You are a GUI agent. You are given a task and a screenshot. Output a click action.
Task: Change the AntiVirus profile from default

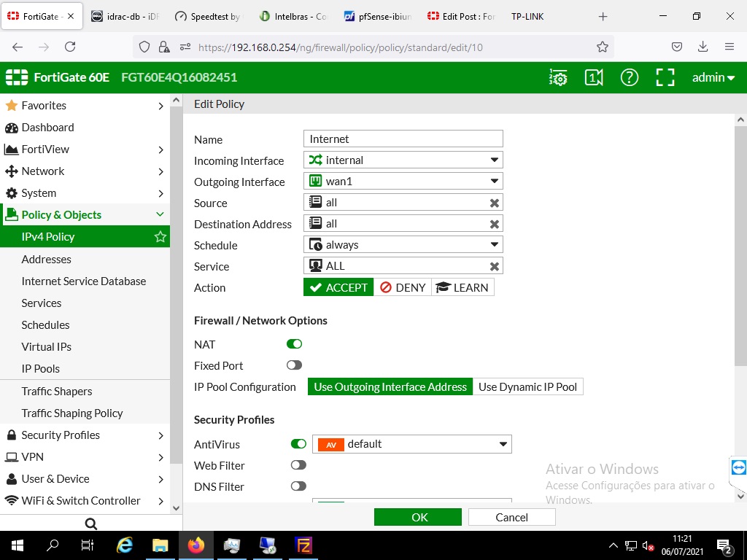point(503,443)
